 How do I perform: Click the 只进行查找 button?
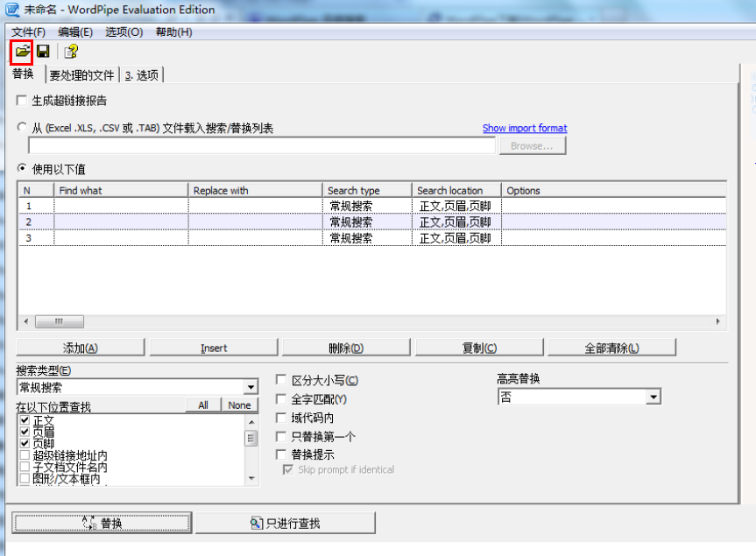tap(286, 523)
